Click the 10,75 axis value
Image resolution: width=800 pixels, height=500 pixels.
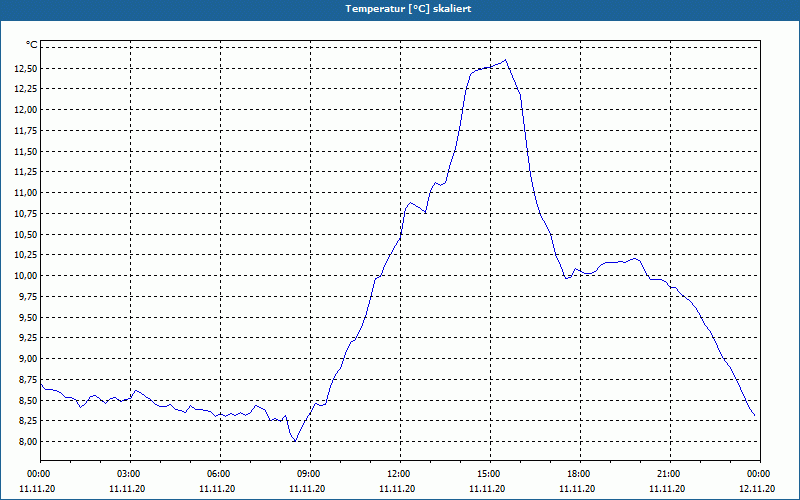[25, 213]
